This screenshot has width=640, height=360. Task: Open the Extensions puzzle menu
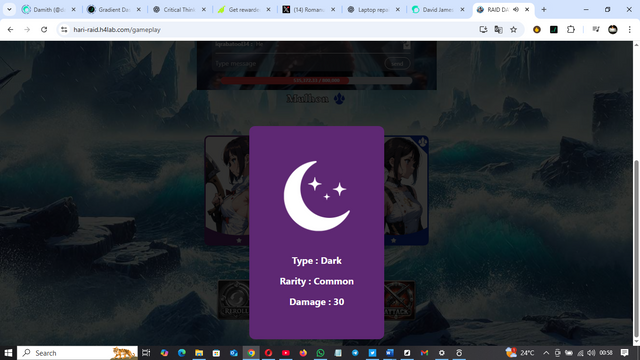pyautogui.click(x=571, y=29)
